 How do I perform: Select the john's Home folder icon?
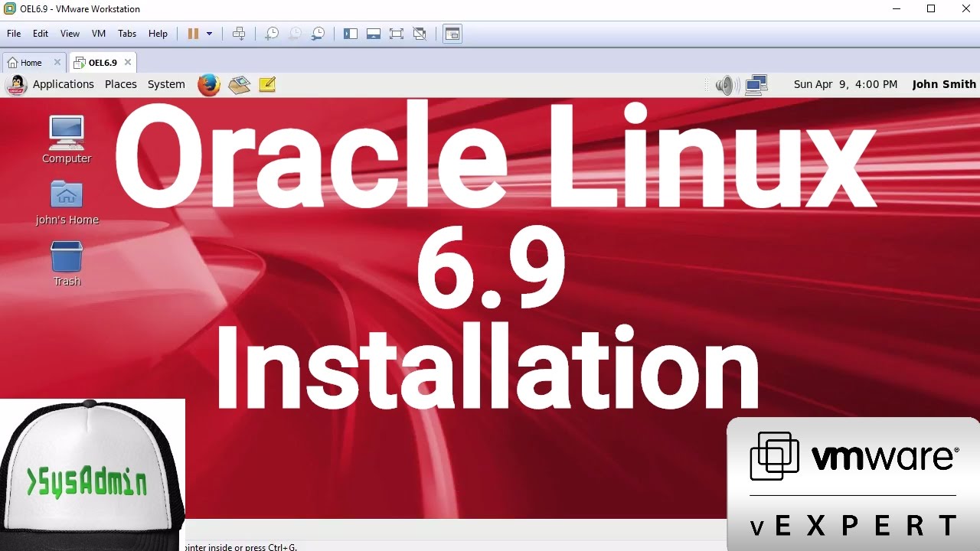click(x=67, y=202)
